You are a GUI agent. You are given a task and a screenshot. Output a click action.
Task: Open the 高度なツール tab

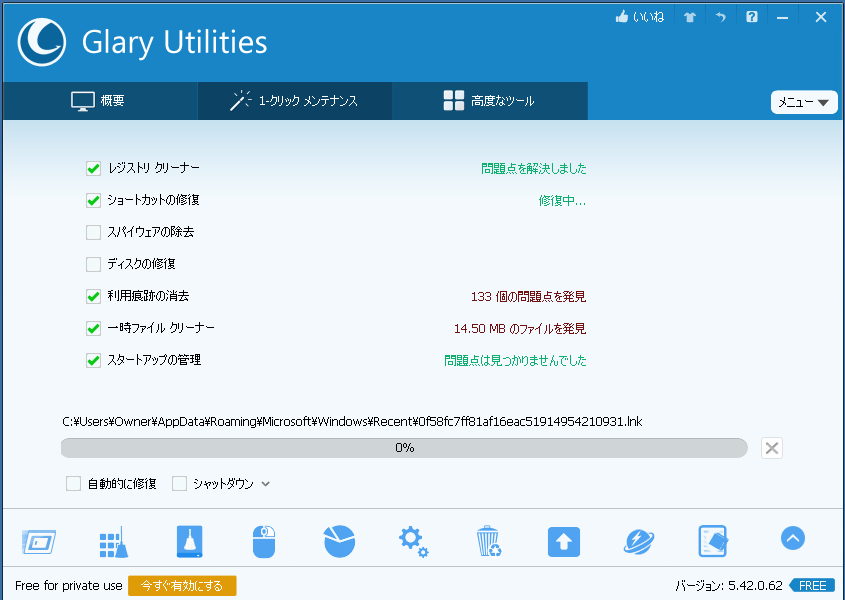pyautogui.click(x=489, y=101)
